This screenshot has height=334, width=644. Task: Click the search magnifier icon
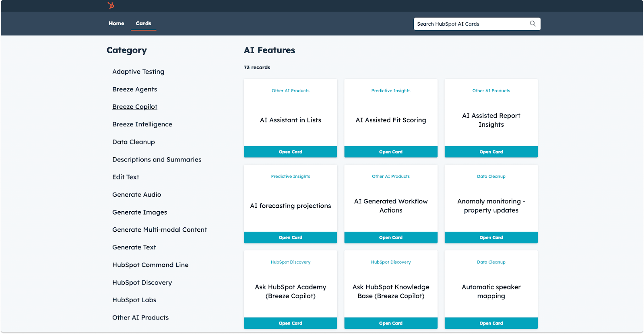[x=533, y=24]
